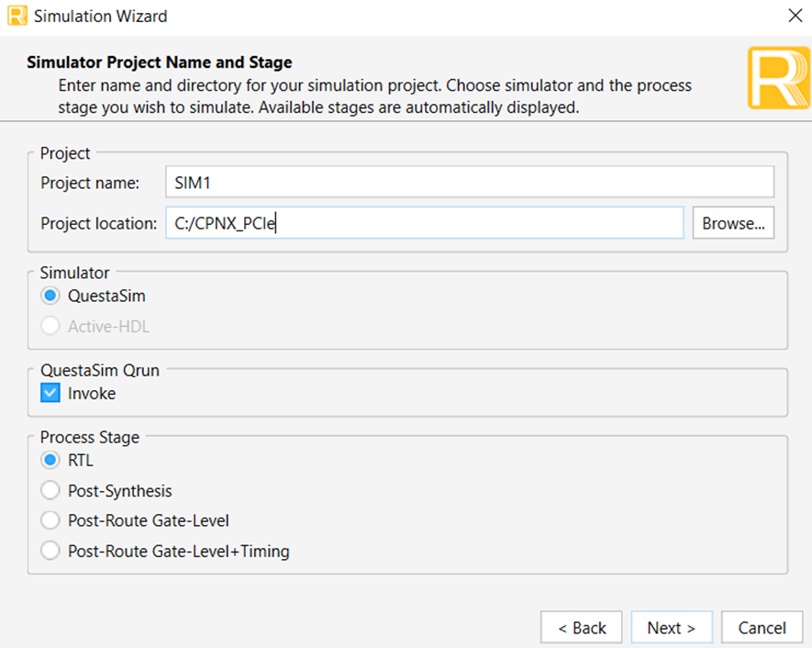Close the Simulation Wizard window
This screenshot has width=812, height=648.
click(795, 16)
